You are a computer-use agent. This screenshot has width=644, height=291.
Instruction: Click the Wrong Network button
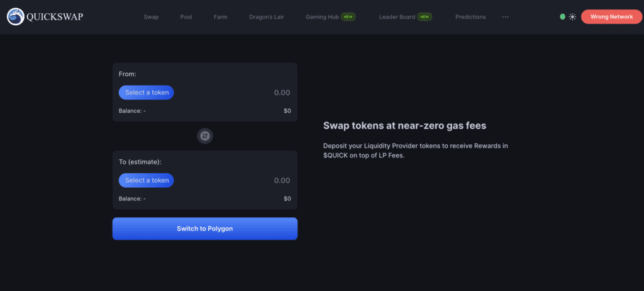611,17
